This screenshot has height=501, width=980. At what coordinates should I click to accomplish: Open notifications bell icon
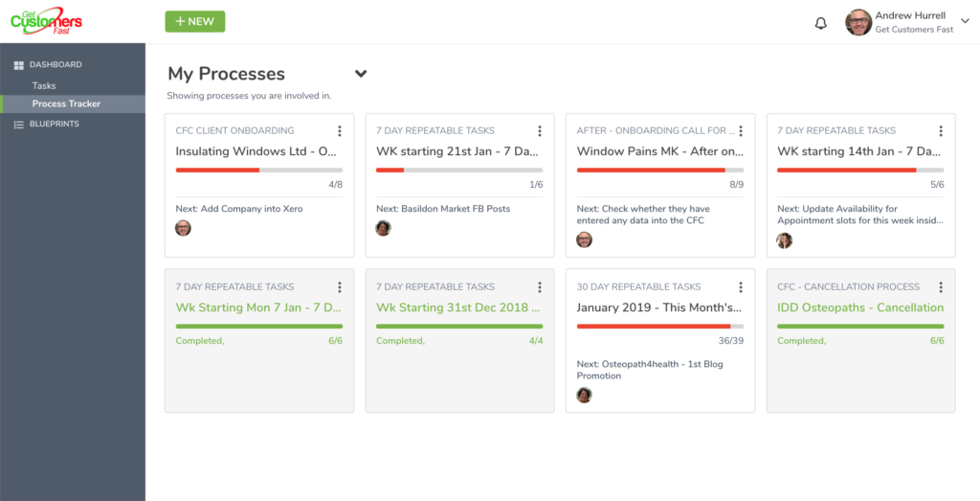820,24
